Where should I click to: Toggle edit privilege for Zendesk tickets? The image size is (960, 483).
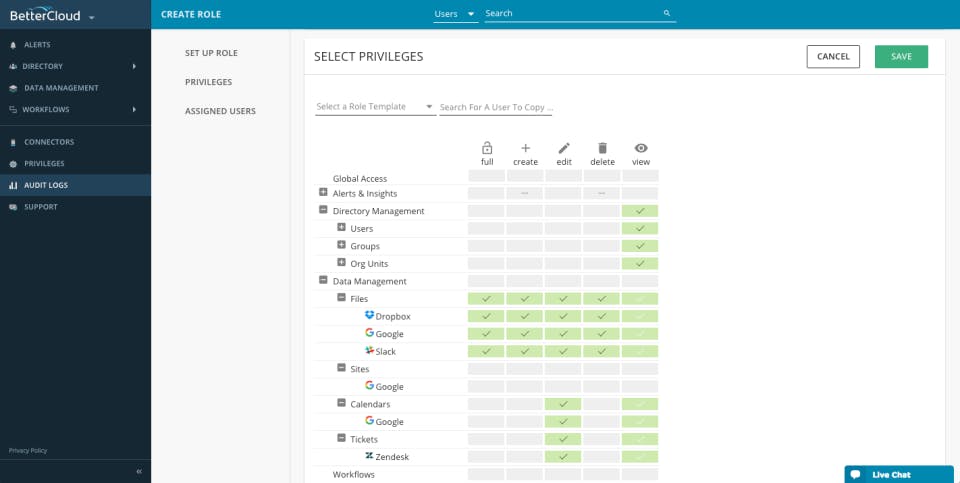click(564, 457)
